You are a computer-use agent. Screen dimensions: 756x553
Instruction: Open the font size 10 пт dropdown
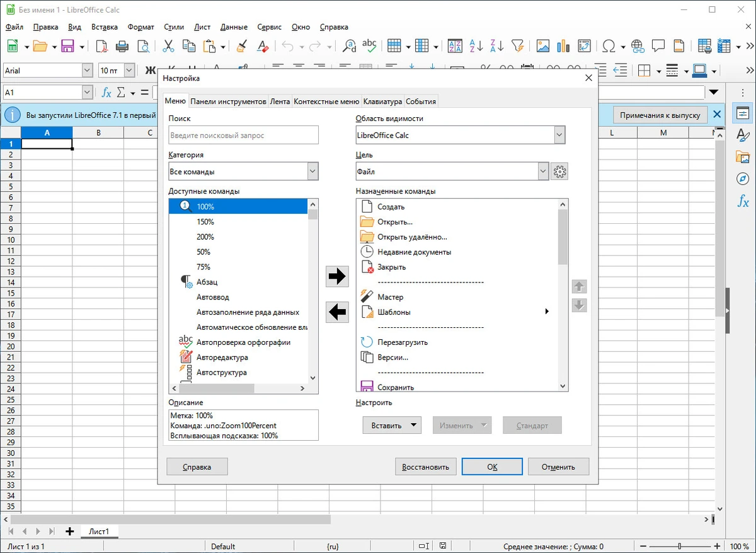tap(130, 71)
